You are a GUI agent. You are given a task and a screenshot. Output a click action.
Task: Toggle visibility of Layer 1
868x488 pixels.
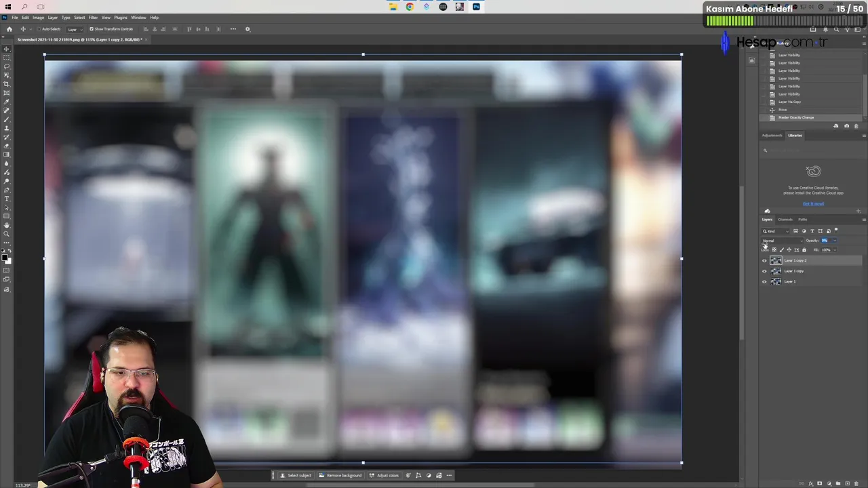click(x=764, y=282)
